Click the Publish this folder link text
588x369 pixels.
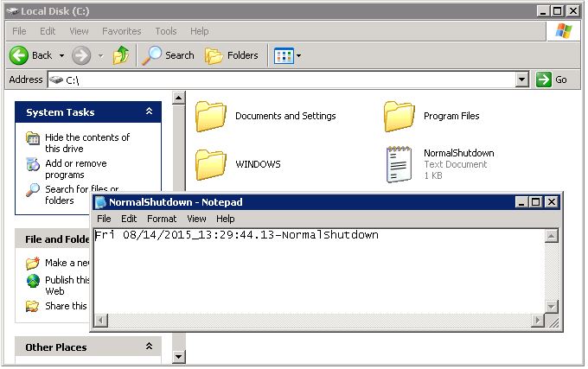click(67, 285)
